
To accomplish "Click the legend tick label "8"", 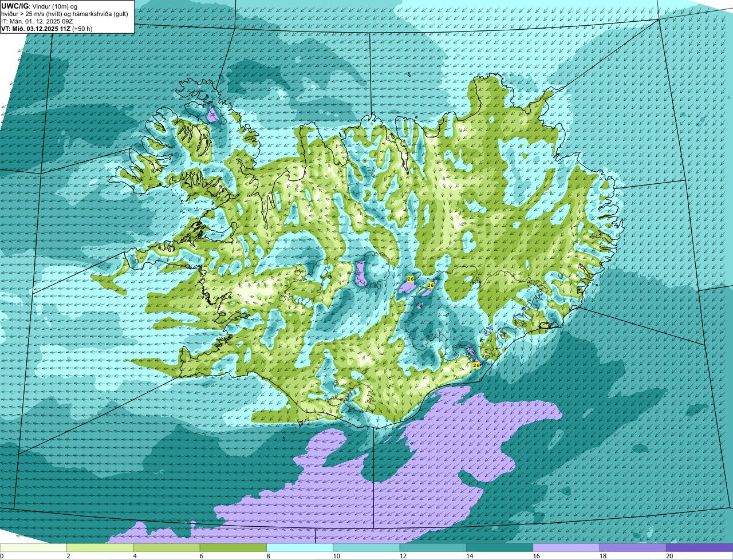I will tap(268, 556).
